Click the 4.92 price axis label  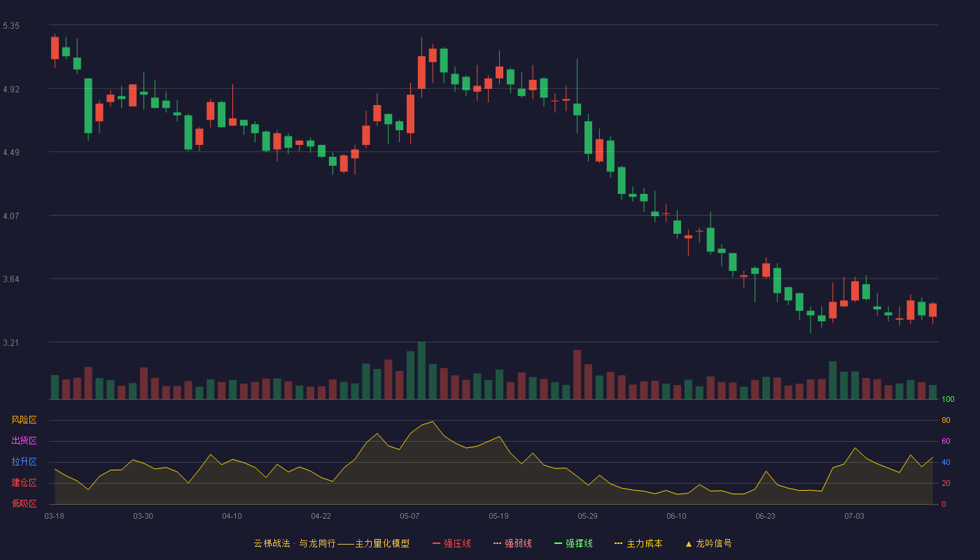11,90
